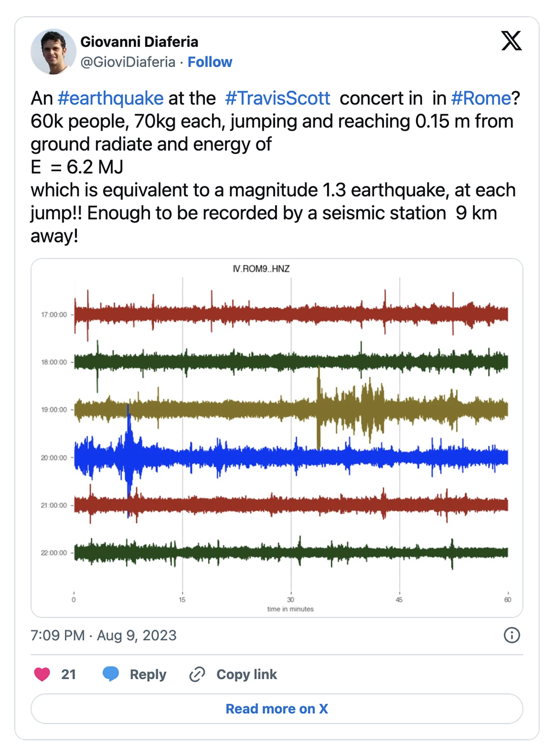
Task: Click the @GioviDiaferia handle
Action: point(128,62)
